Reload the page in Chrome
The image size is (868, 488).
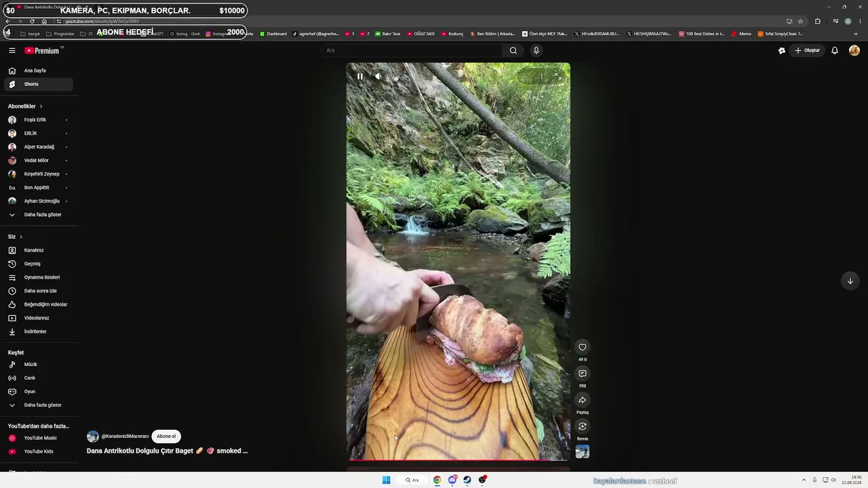coord(32,21)
